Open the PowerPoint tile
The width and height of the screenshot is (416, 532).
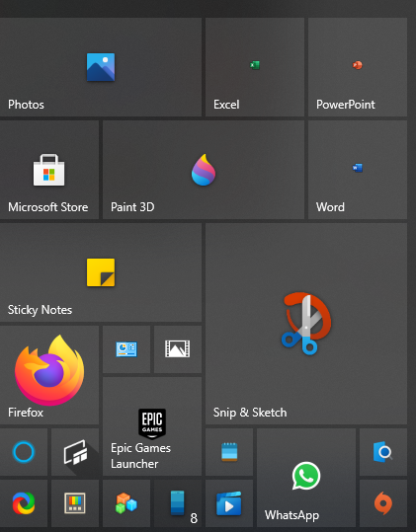coord(358,67)
